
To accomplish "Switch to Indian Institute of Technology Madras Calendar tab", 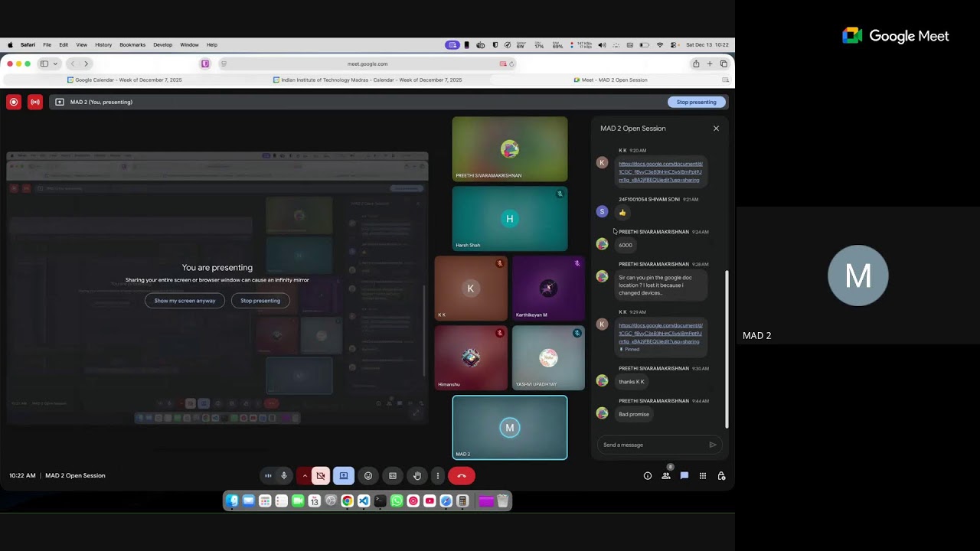I will 367,80.
